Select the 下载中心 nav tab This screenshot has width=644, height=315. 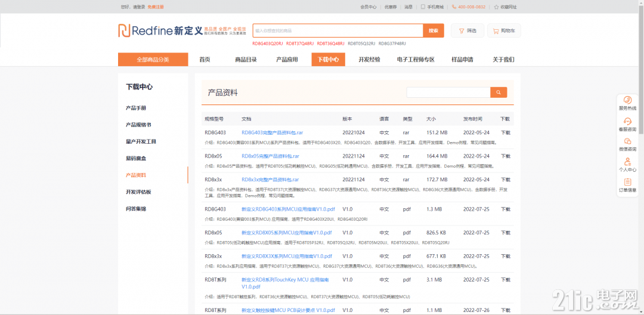(x=328, y=60)
